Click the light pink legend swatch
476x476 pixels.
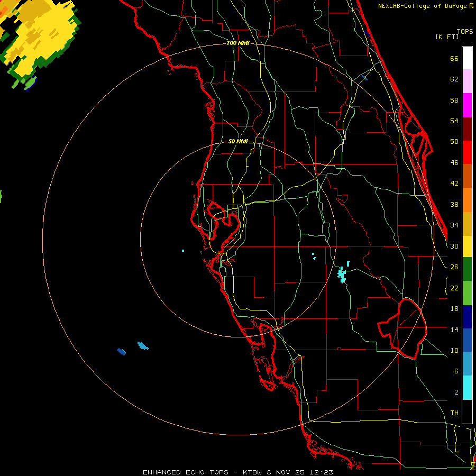[x=467, y=81]
